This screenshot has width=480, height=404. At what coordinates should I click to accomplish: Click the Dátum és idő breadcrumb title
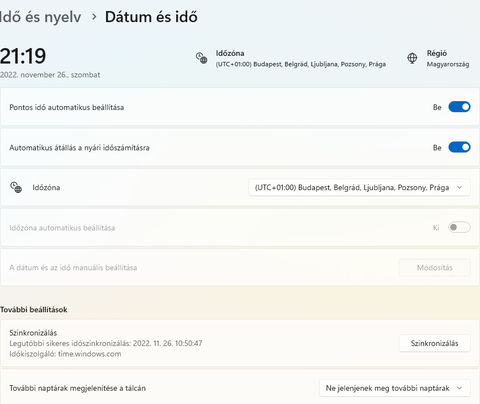pos(151,17)
